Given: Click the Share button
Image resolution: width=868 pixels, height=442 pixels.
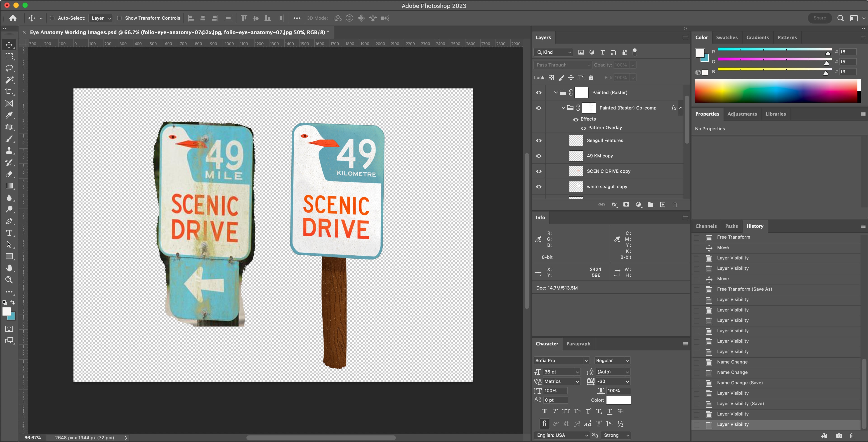Looking at the screenshot, I should (819, 18).
